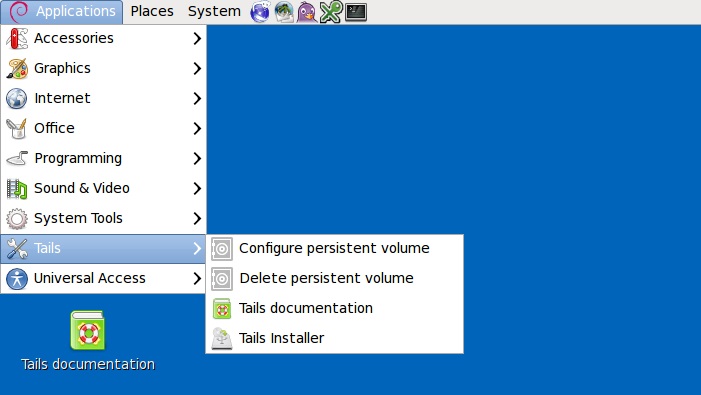701x395 pixels.
Task: Click the Debian swirl logo icon
Action: click(18, 12)
